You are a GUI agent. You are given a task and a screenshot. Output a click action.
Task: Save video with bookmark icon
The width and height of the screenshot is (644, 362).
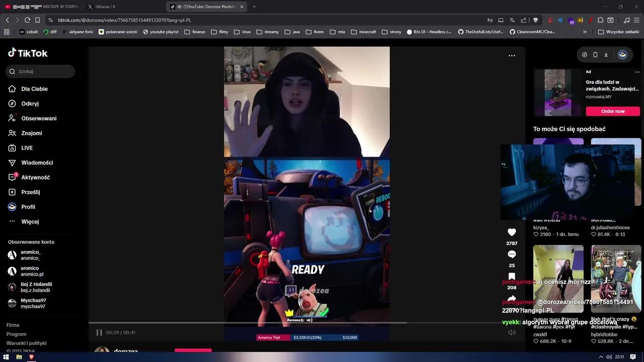point(512,277)
